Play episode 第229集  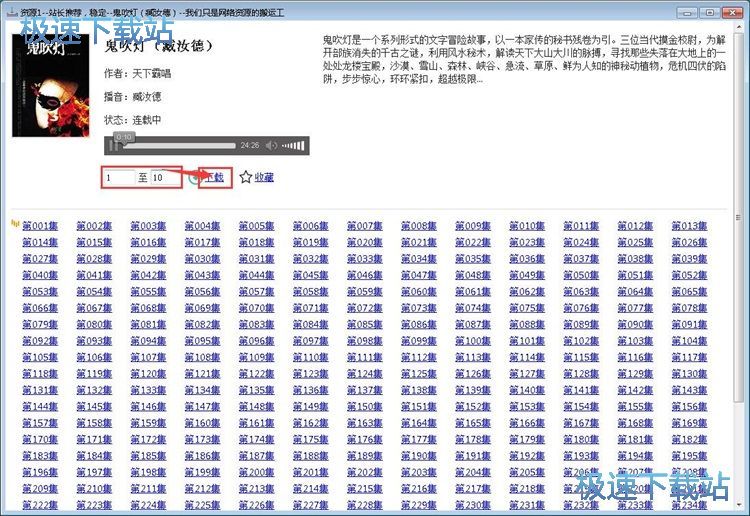419,505
